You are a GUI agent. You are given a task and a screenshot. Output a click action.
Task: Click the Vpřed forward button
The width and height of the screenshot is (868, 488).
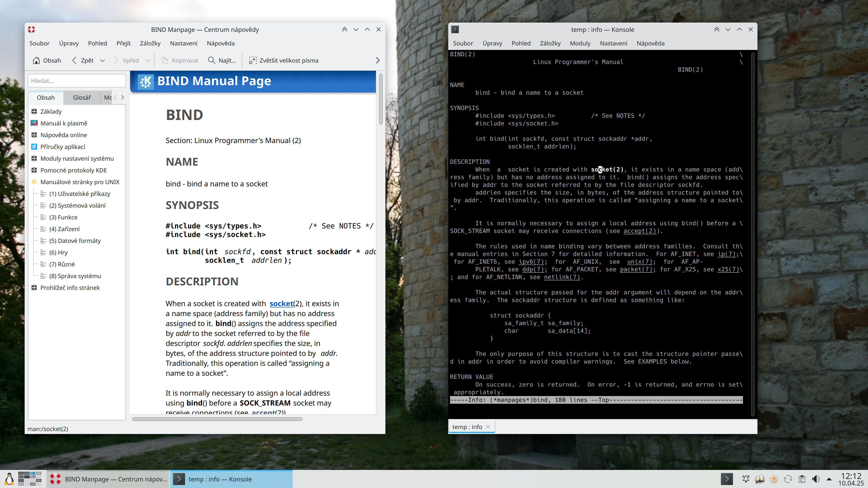pyautogui.click(x=126, y=61)
